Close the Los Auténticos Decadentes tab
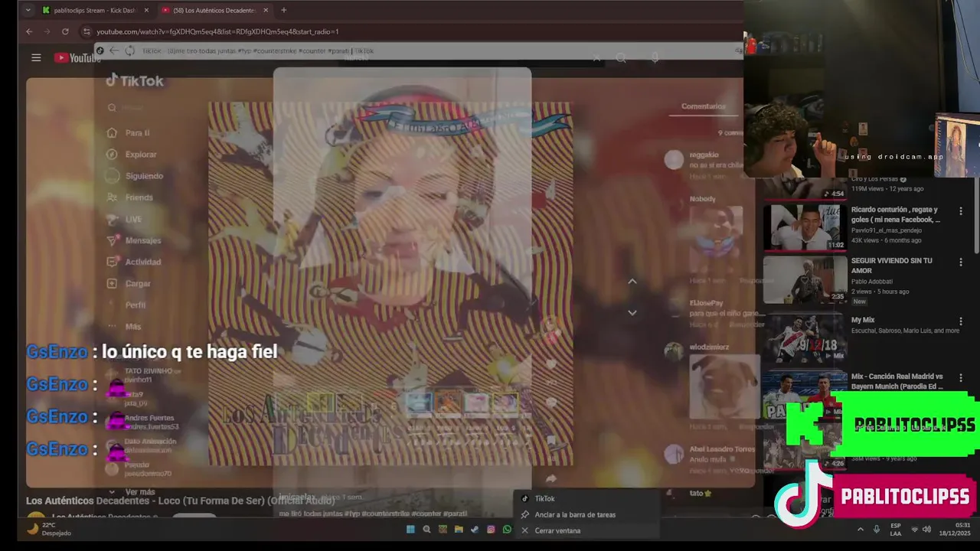The width and height of the screenshot is (980, 551). point(266,10)
